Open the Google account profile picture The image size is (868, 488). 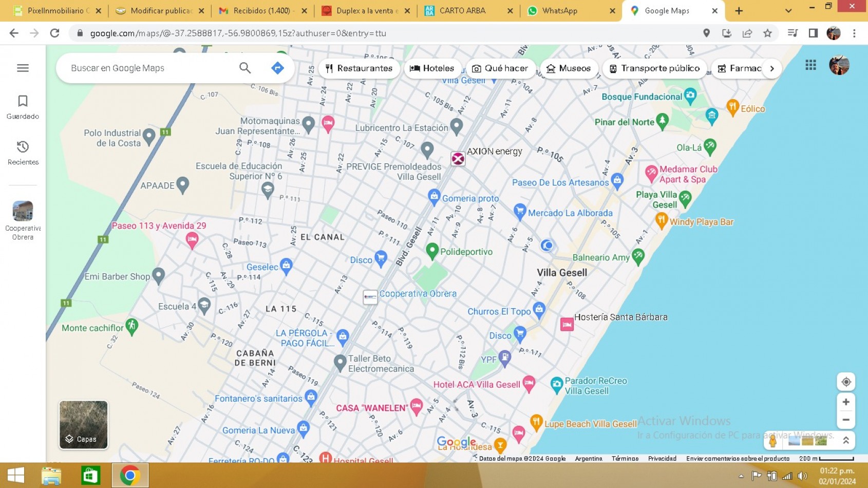(839, 65)
